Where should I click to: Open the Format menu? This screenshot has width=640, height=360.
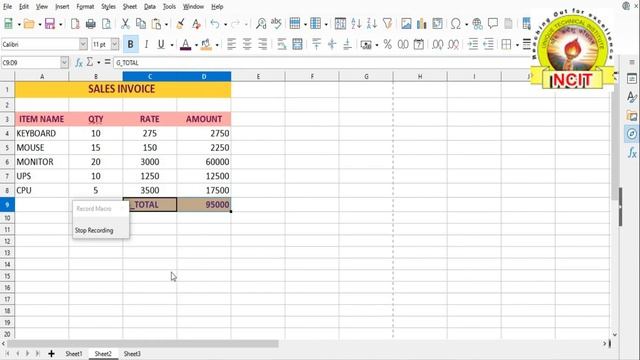[x=85, y=7]
